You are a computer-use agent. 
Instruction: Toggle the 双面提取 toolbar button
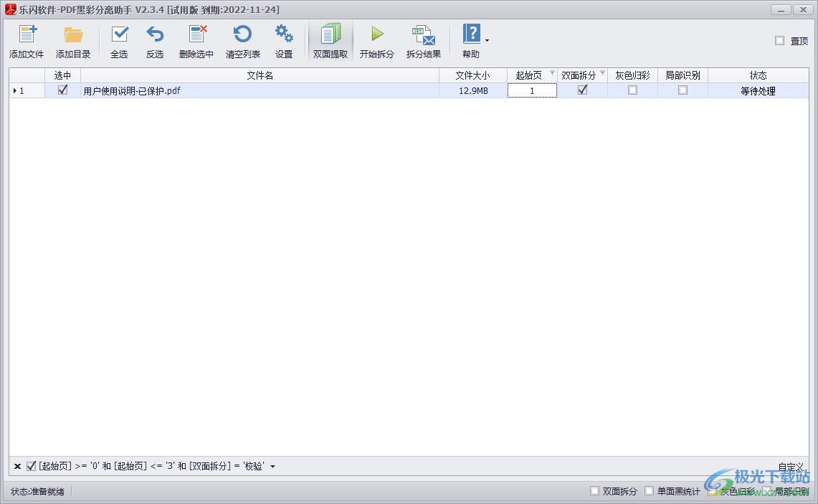coord(330,42)
